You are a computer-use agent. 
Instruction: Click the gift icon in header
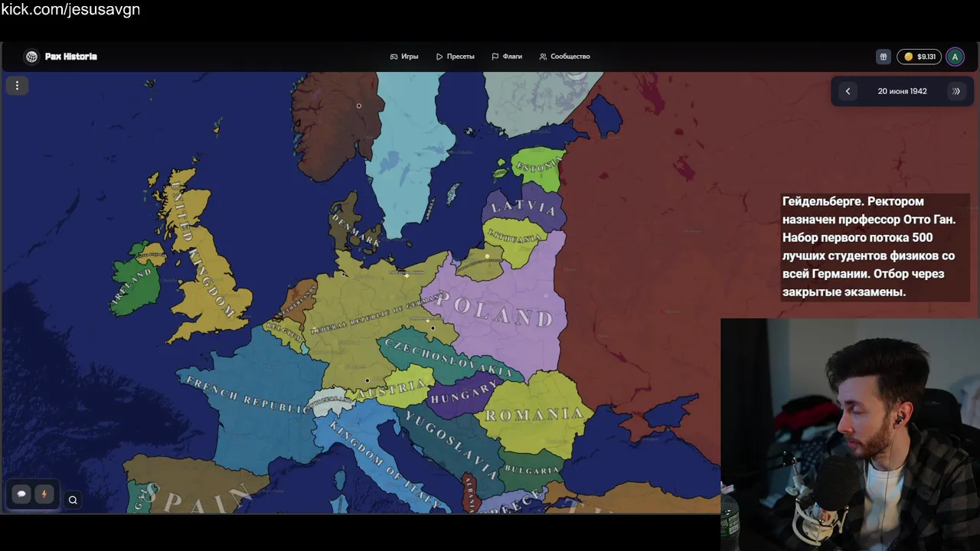click(x=883, y=57)
